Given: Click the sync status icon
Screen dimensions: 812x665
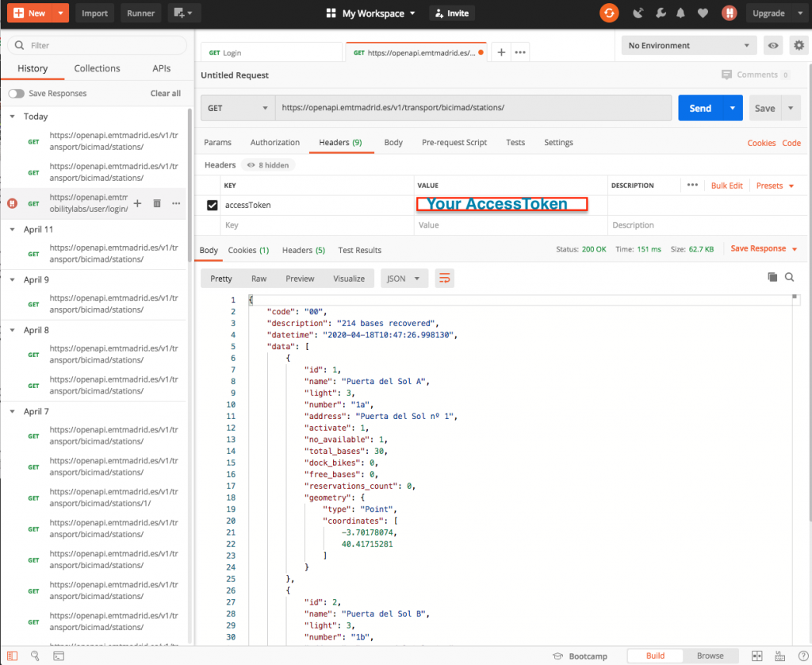Looking at the screenshot, I should (x=609, y=13).
